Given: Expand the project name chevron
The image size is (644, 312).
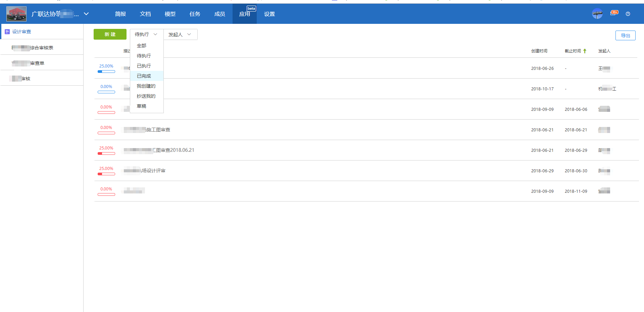Looking at the screenshot, I should 86,14.
